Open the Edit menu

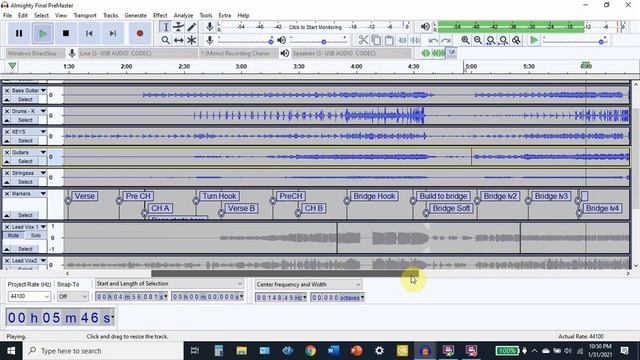(x=23, y=16)
